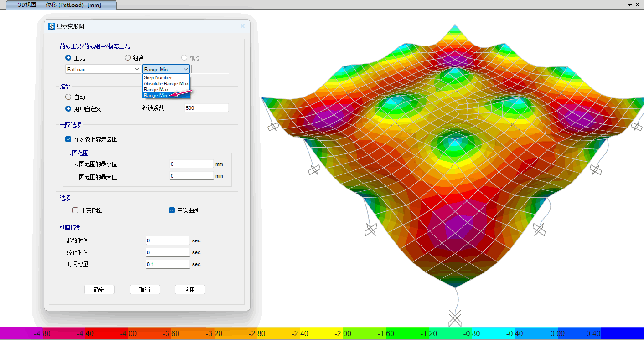Select the 自动 scaling radio button
Viewport: 644px width, 340px height.
click(68, 97)
